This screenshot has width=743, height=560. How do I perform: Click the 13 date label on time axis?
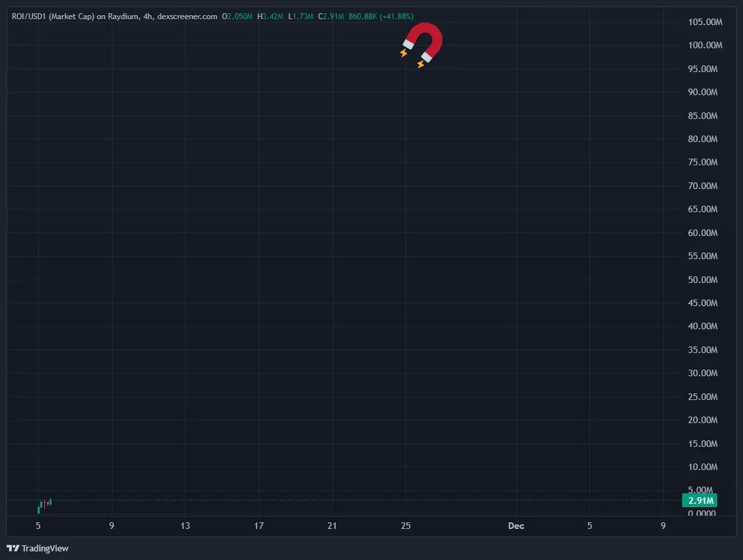(185, 526)
